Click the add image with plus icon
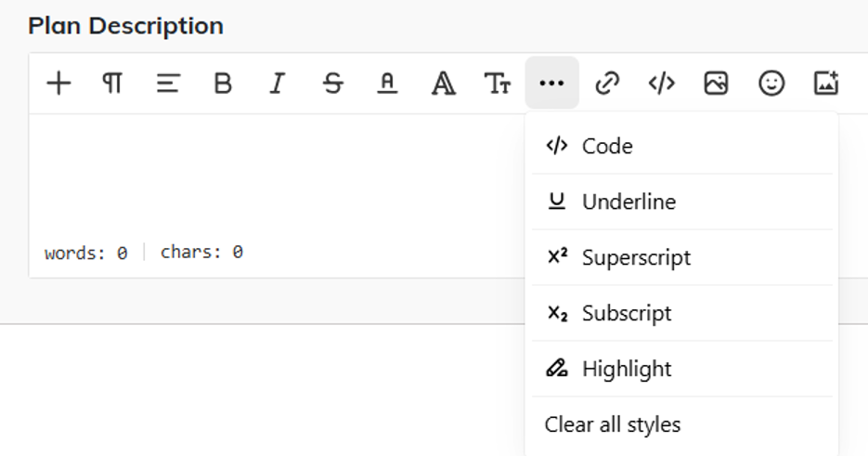868x456 pixels. pos(826,84)
